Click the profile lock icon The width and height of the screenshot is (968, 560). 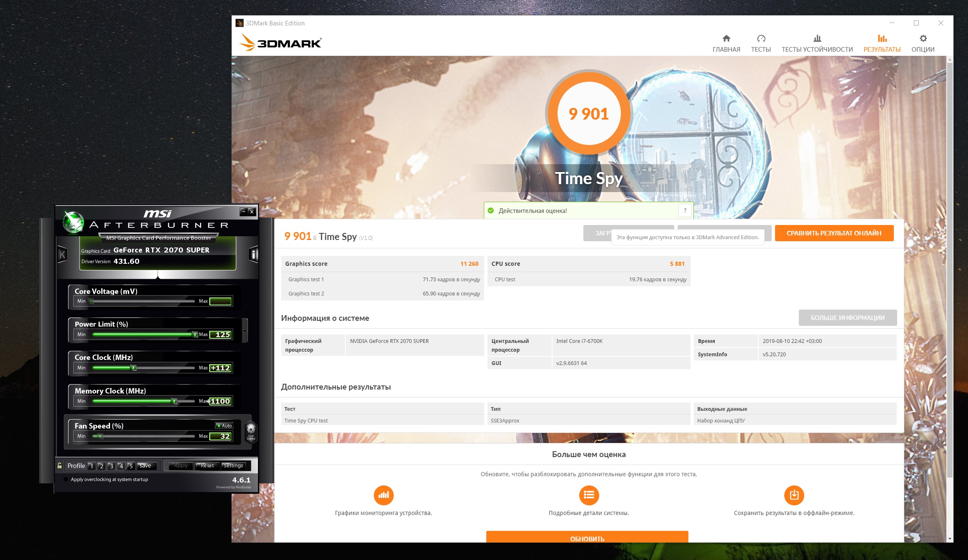60,465
